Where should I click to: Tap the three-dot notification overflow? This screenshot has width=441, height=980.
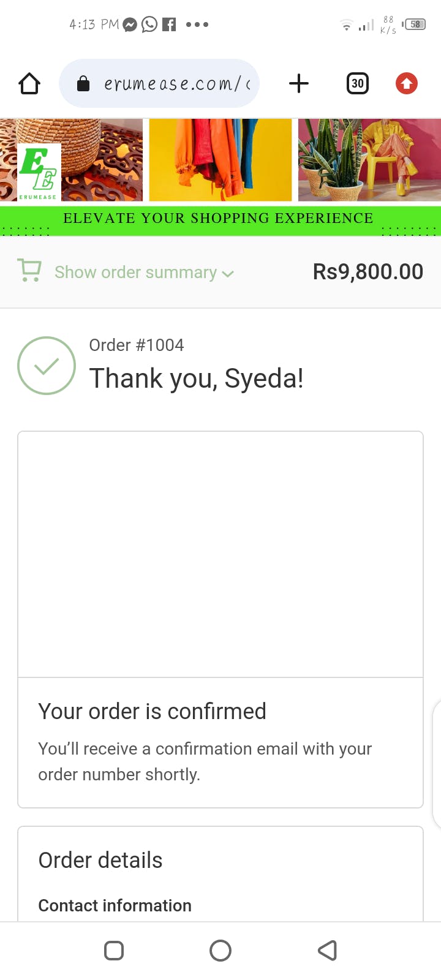(197, 24)
